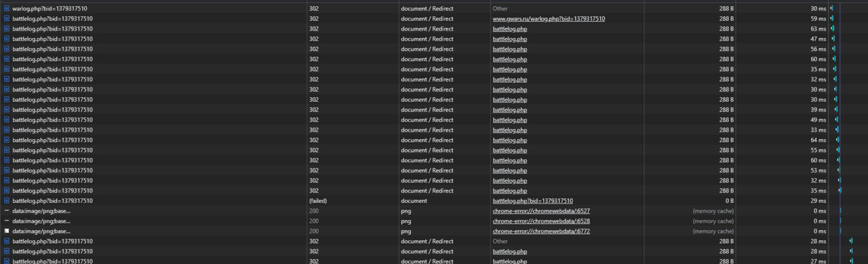
Task: Click the document / Redirect type in the 56 ms row
Action: 427,49
